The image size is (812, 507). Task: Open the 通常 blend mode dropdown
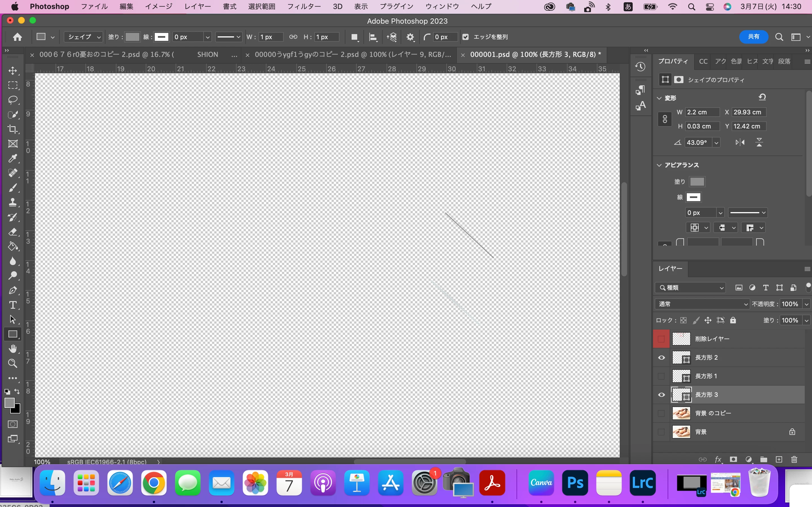702,304
